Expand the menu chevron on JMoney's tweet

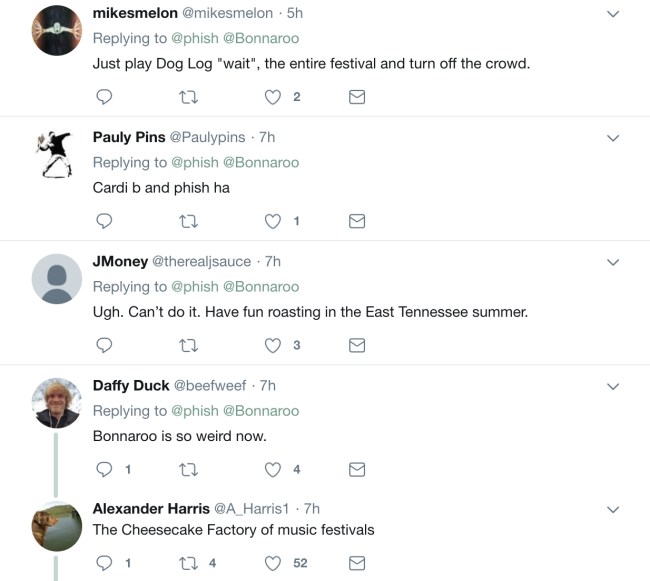click(x=613, y=262)
